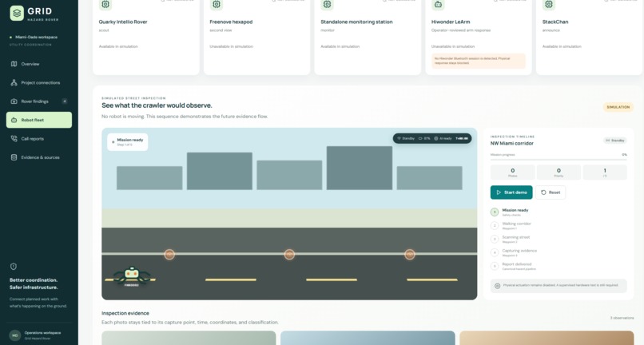Click the Priority counter tile
Viewport: 644px width, 345px height.
(559, 172)
